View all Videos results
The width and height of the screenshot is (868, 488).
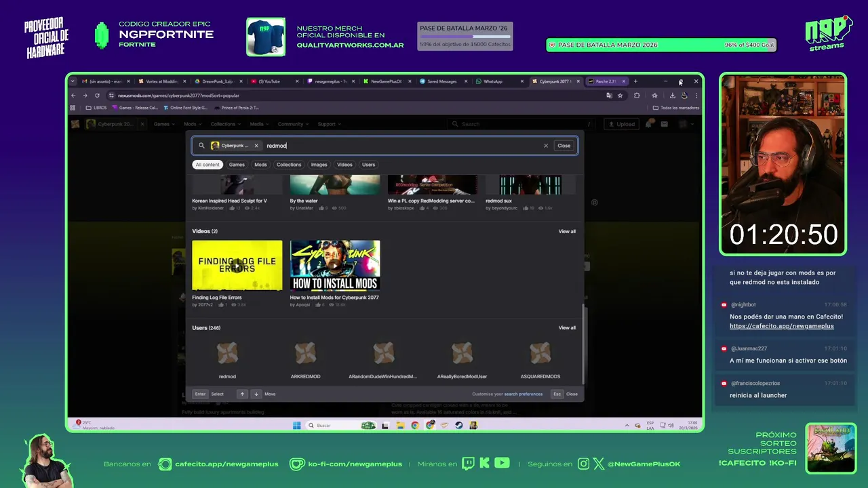[567, 231]
